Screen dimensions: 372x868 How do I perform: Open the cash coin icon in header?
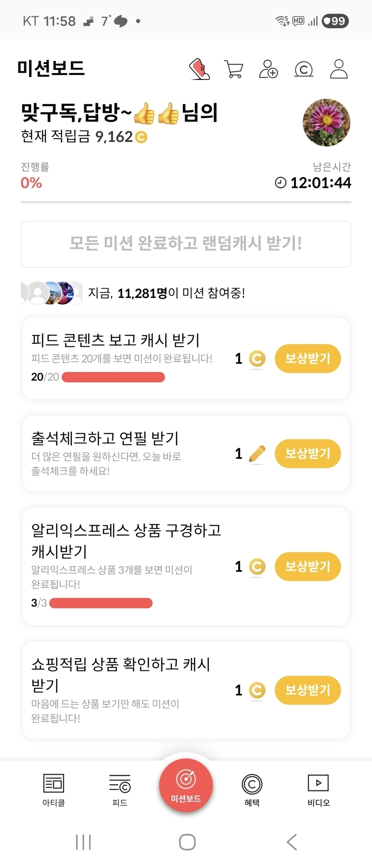tap(303, 69)
